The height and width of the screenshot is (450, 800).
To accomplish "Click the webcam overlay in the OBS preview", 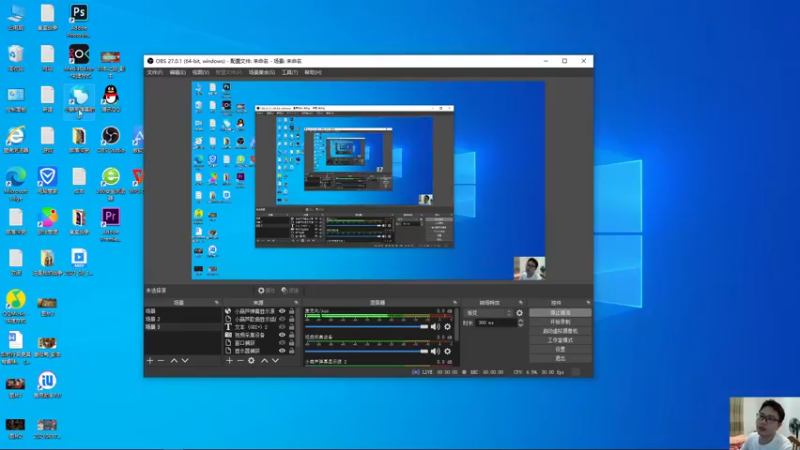I will [x=529, y=268].
